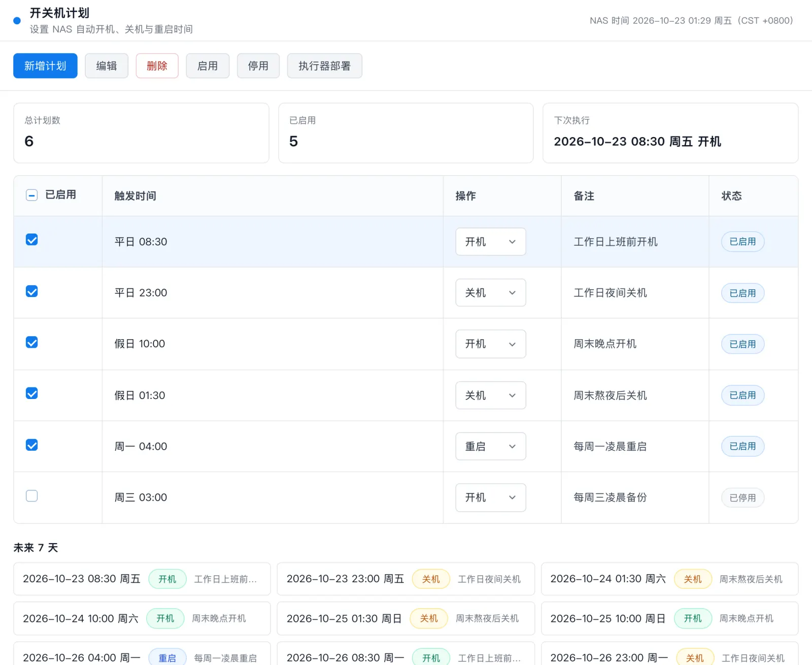Click the 重启 tag on the 2026-10-26 04:00 card
This screenshot has width=812, height=665.
[167, 658]
